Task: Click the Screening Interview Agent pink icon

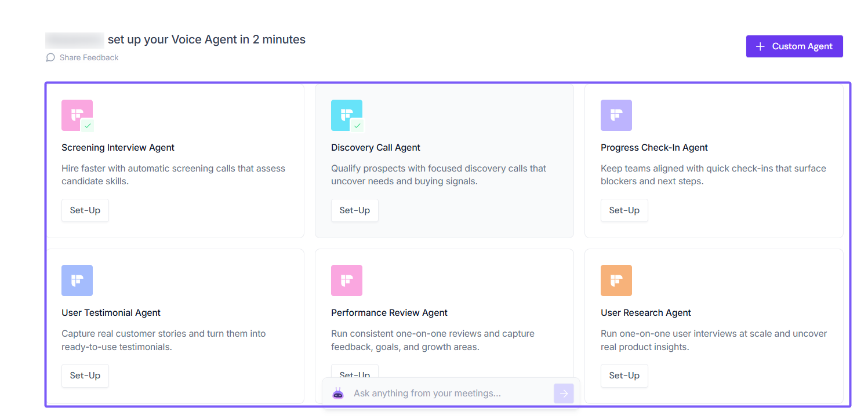Action: pos(75,114)
